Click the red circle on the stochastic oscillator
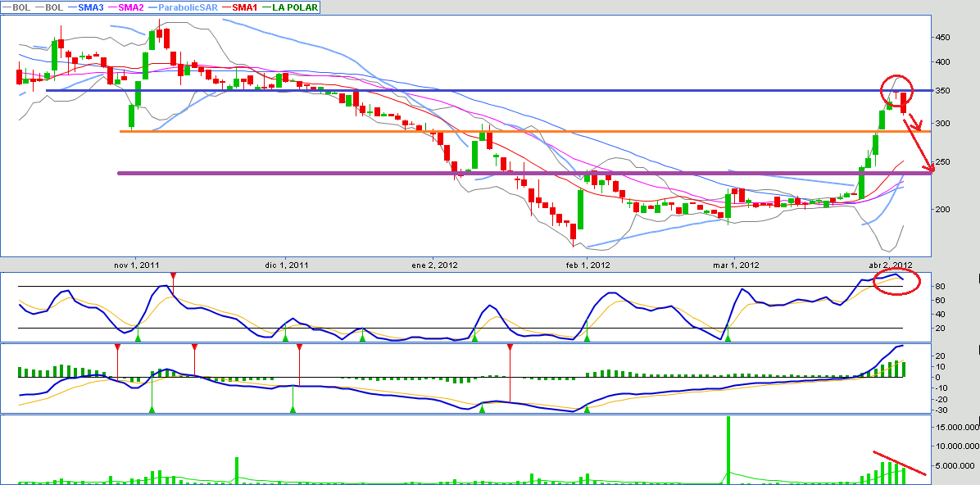 [x=897, y=281]
